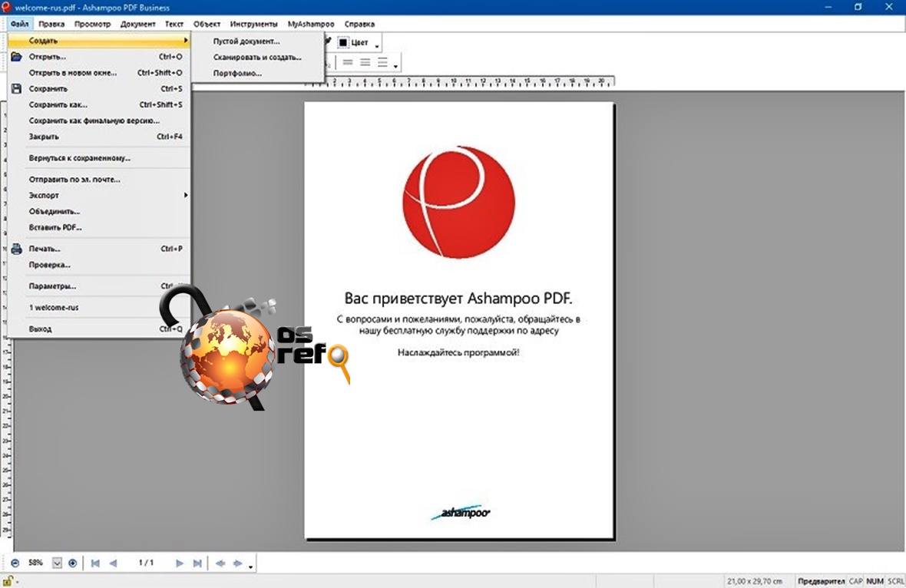
Task: Zoom out with the minus magnifier icon
Action: click(x=15, y=563)
